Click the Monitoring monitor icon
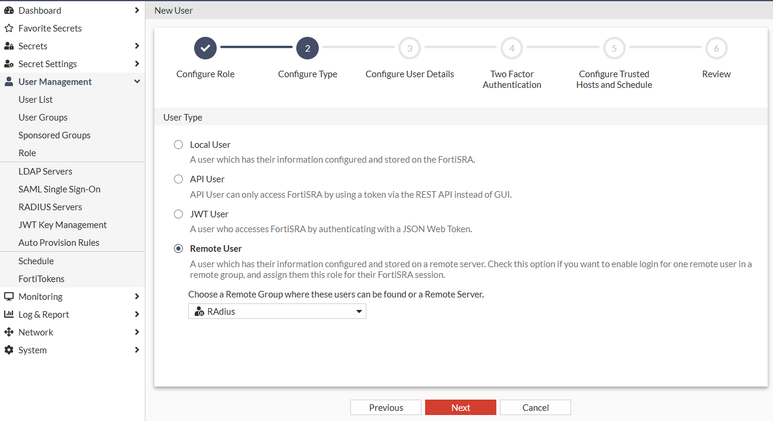The height and width of the screenshot is (421, 773). pyautogui.click(x=9, y=296)
